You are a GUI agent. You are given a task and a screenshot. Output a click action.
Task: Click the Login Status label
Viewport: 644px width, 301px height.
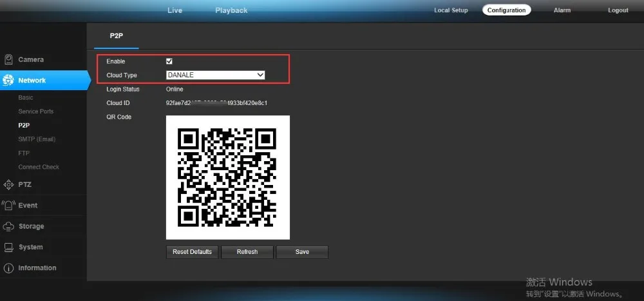(x=123, y=89)
